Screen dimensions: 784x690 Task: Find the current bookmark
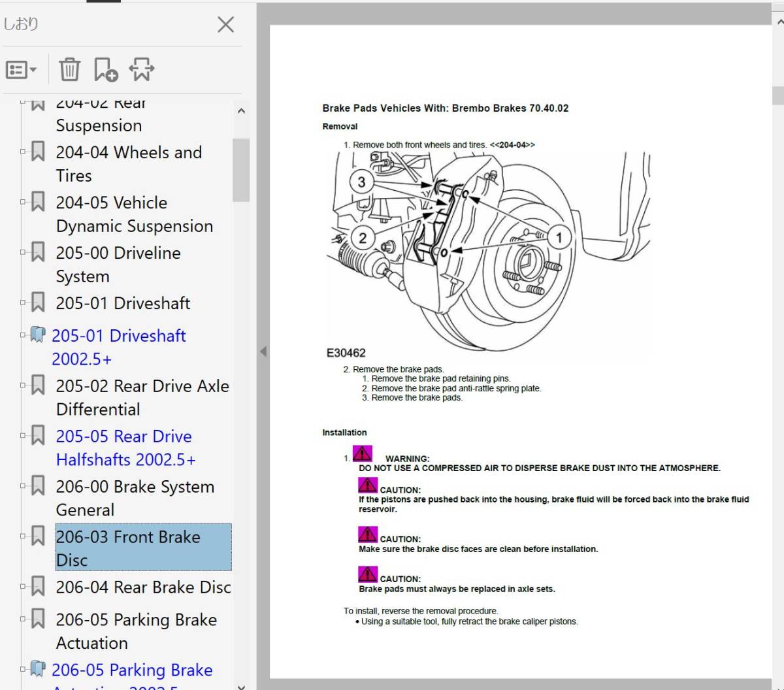pyautogui.click(x=141, y=69)
